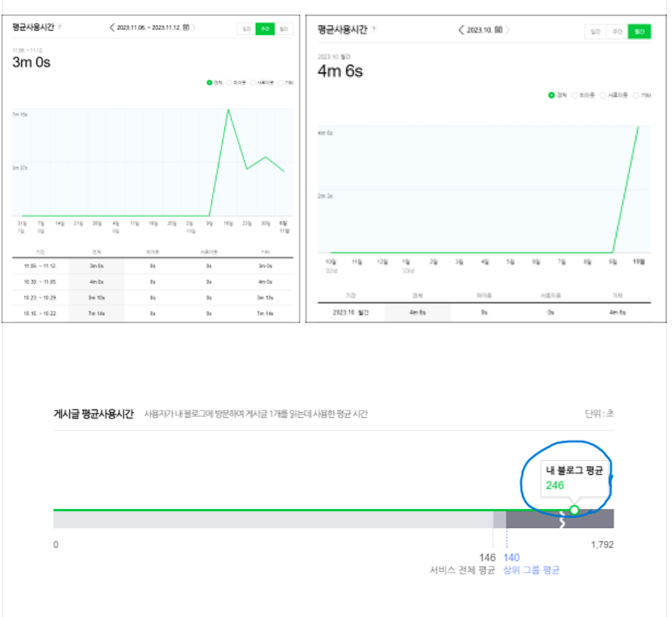Screen dimensions: 672x617
Task: Click 서로이웃 header in monthly table
Action: [x=551, y=295]
